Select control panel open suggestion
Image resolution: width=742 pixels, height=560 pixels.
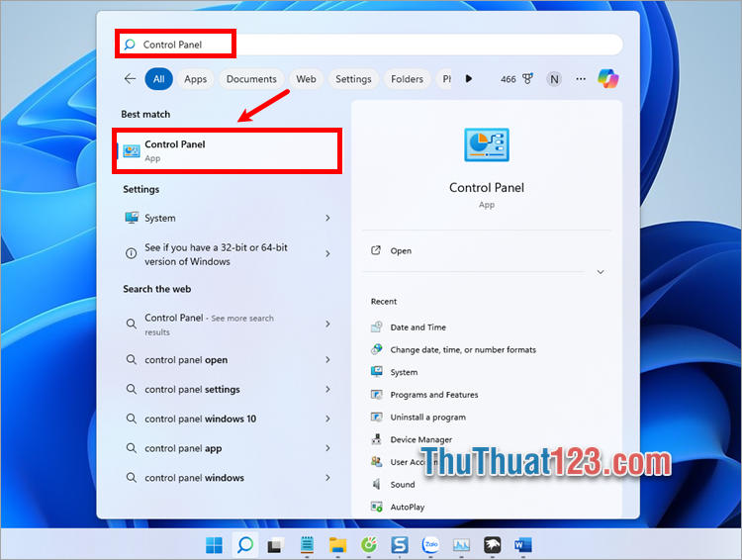227,360
